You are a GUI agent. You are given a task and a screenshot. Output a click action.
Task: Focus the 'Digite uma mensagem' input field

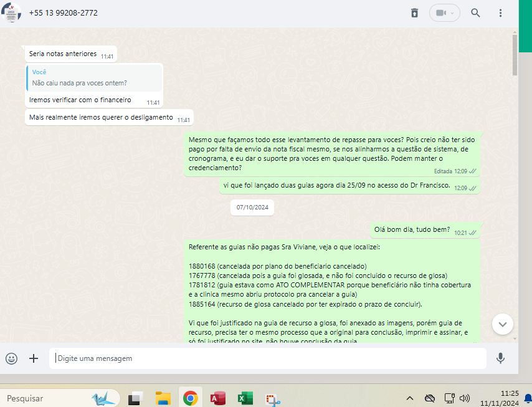(x=268, y=358)
